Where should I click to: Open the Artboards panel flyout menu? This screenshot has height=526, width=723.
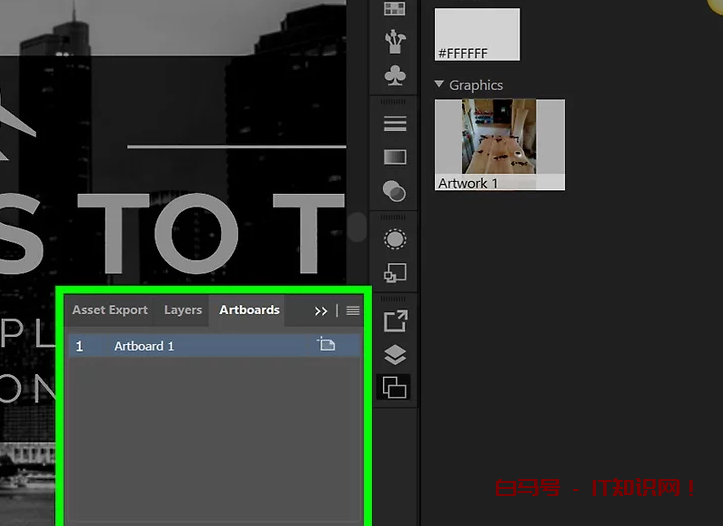pos(353,311)
